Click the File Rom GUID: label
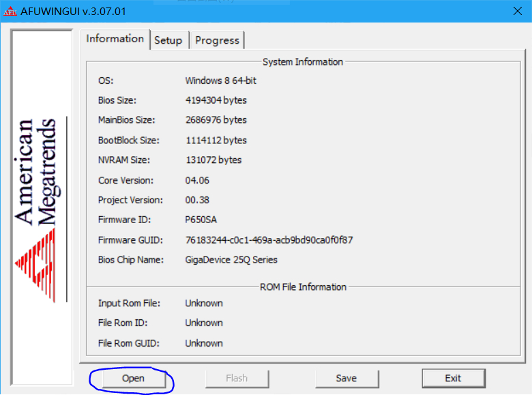This screenshot has width=532, height=395. (129, 343)
